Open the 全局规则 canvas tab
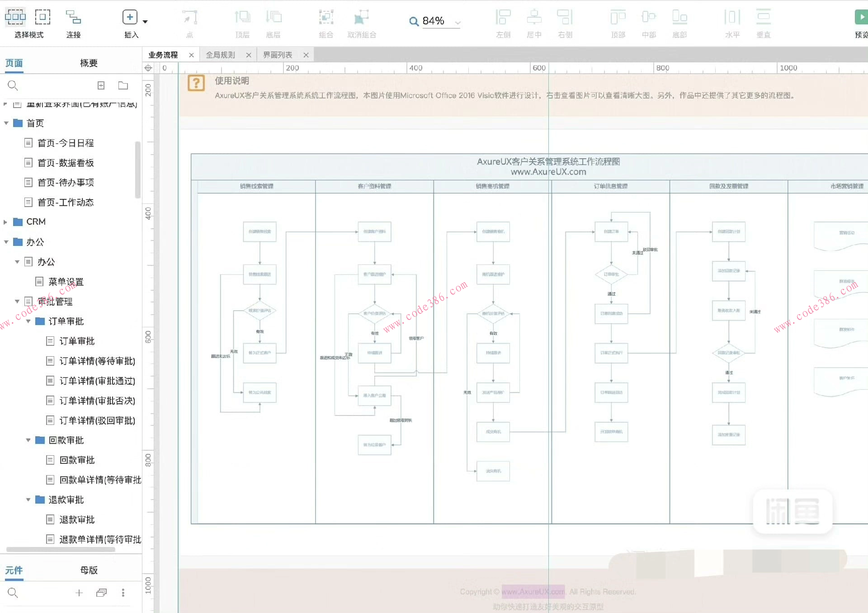The image size is (868, 613). (x=221, y=55)
